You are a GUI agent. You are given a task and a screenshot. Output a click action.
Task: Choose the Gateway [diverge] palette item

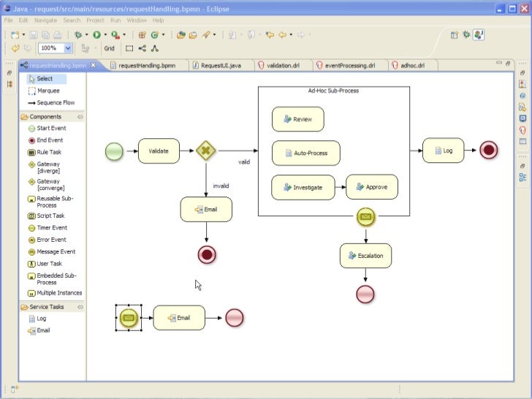[45, 167]
